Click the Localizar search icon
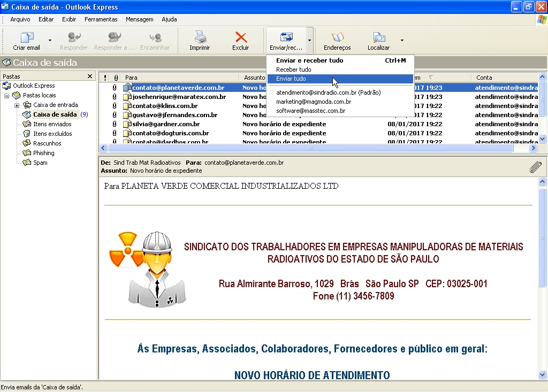This screenshot has width=548, height=392. point(379,37)
